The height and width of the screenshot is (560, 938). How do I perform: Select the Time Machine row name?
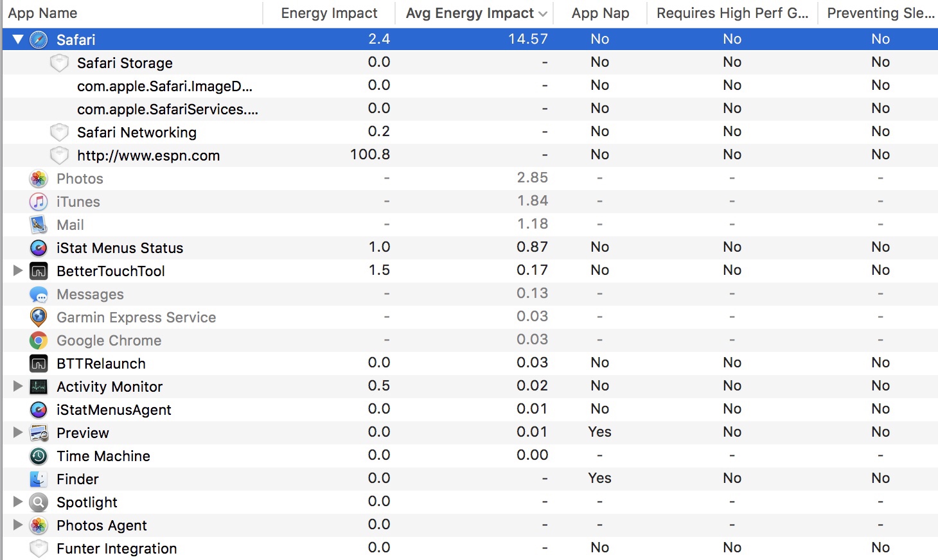coord(103,456)
